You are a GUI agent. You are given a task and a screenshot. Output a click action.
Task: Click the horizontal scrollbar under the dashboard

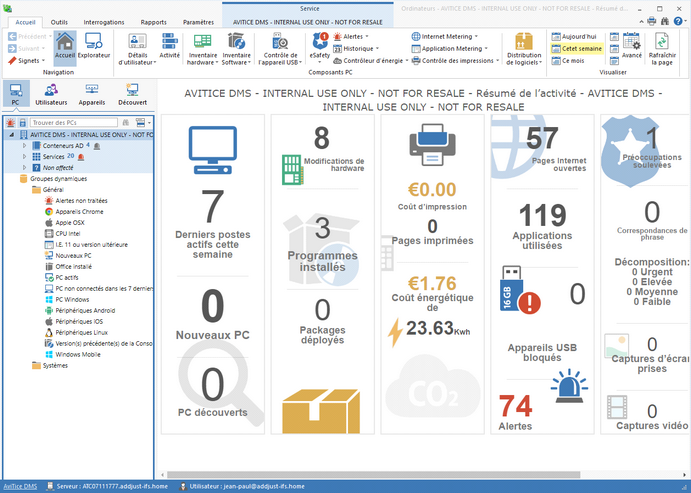point(374,474)
